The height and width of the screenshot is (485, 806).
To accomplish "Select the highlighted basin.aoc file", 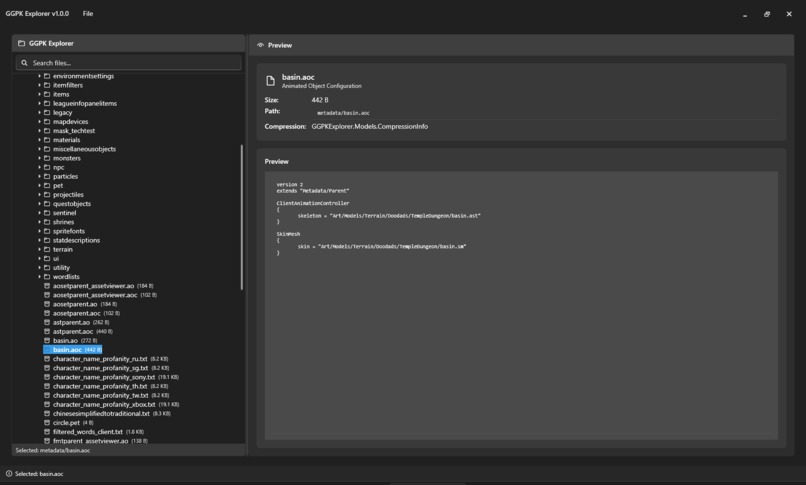I will click(72, 349).
